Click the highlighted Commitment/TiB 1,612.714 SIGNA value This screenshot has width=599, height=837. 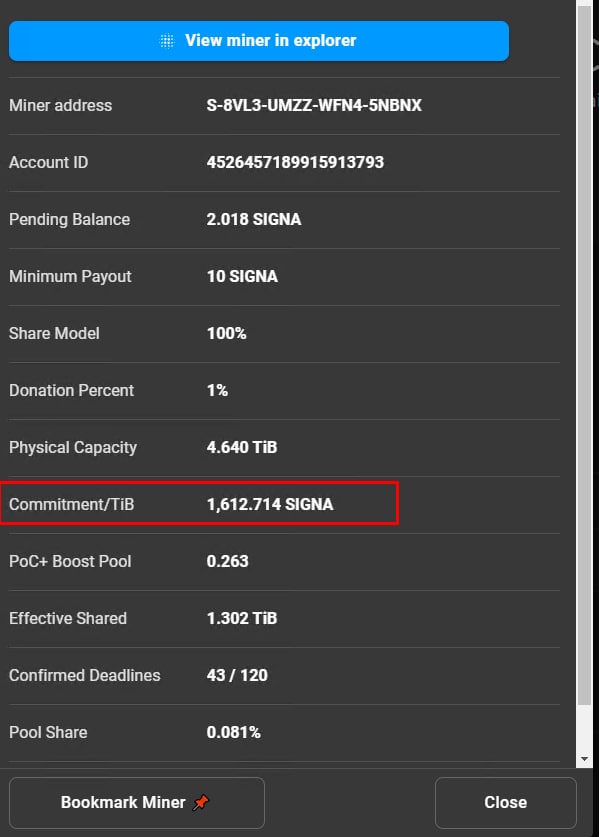coord(270,504)
